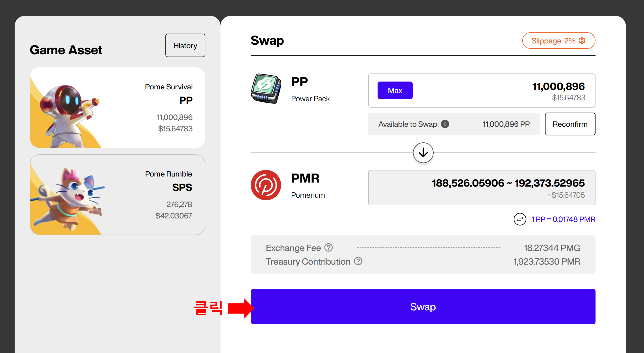Click the Reconfirm button
The height and width of the screenshot is (353, 644).
570,124
